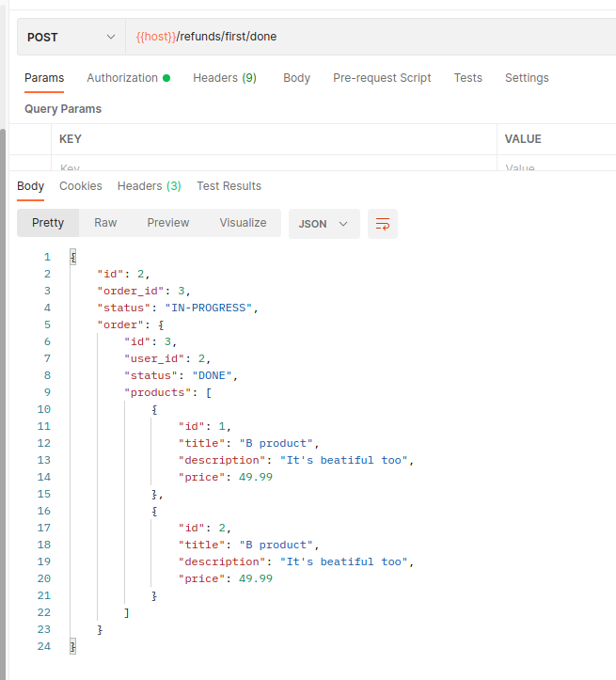This screenshot has height=680, width=616.
Task: Click the description value on line 19
Action: tap(344, 561)
